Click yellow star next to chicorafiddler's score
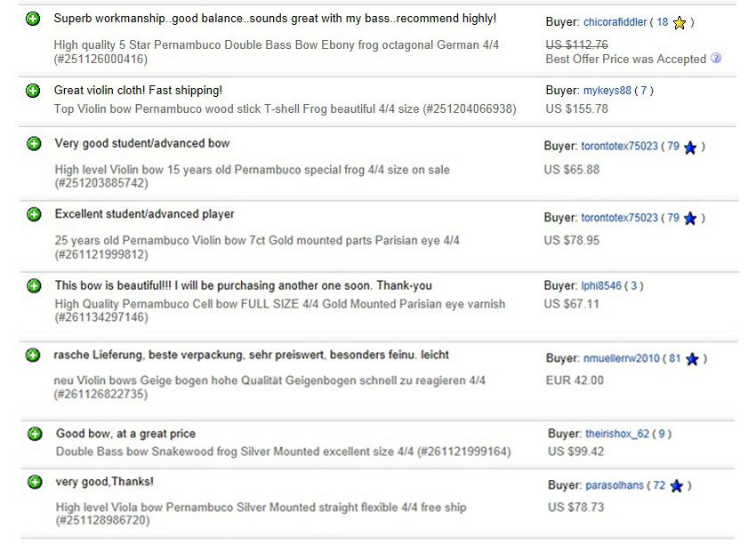This screenshot has width=756, height=544. coord(680,22)
